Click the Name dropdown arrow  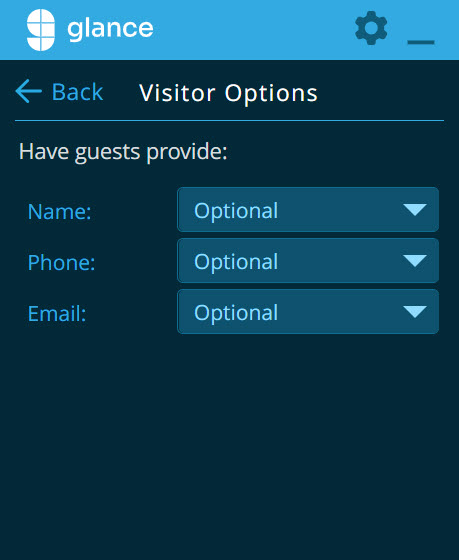coord(415,210)
